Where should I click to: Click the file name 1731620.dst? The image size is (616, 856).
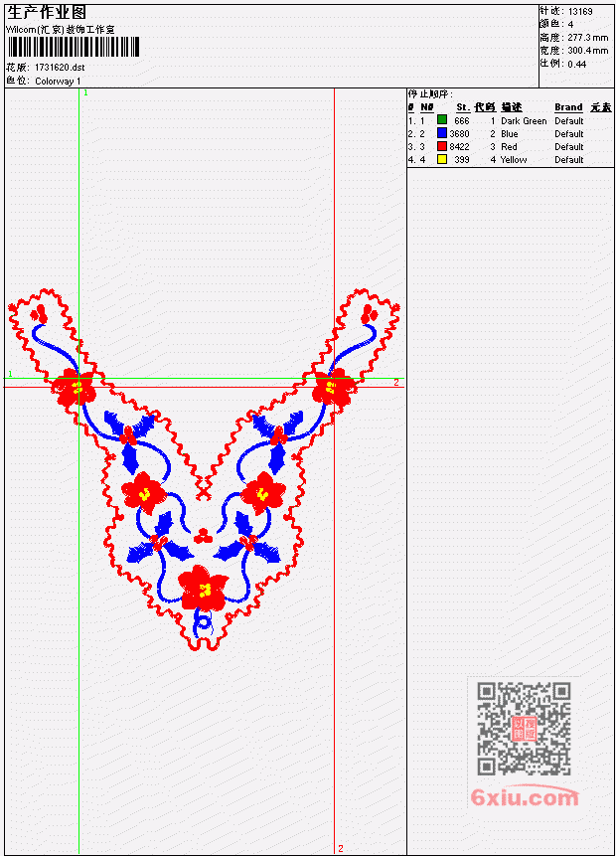point(60,68)
